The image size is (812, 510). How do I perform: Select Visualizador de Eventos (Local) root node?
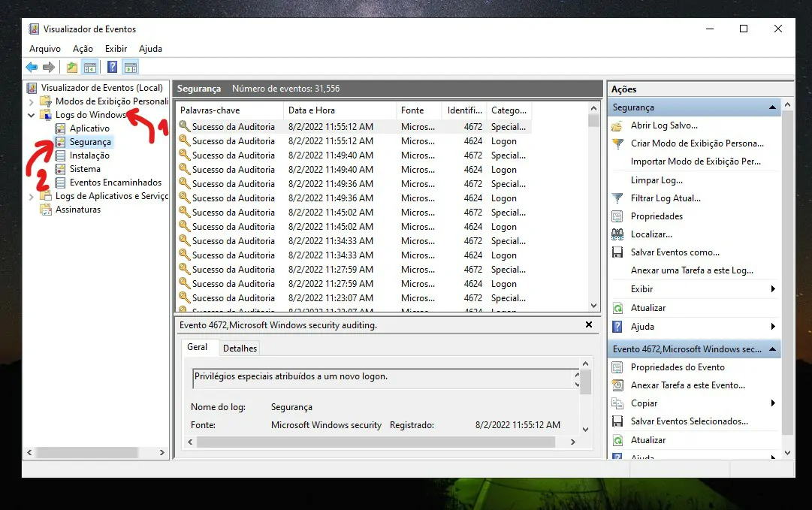[101, 88]
